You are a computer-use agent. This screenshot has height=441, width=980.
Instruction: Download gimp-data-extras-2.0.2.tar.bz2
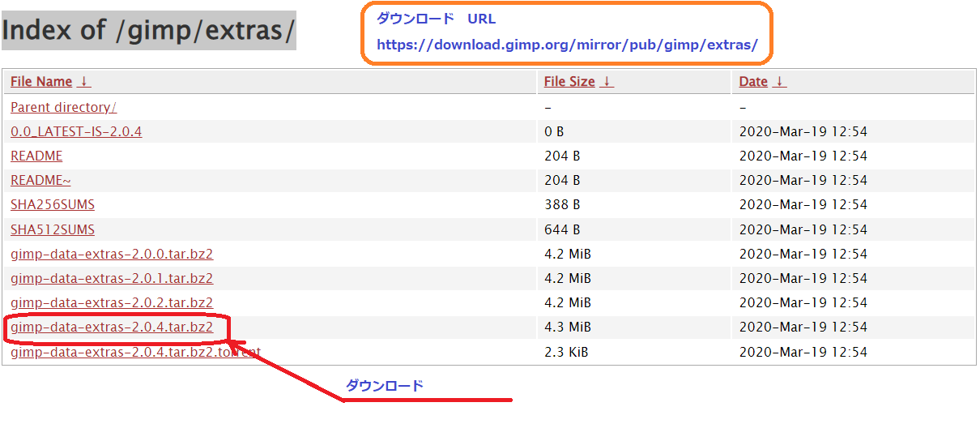112,302
